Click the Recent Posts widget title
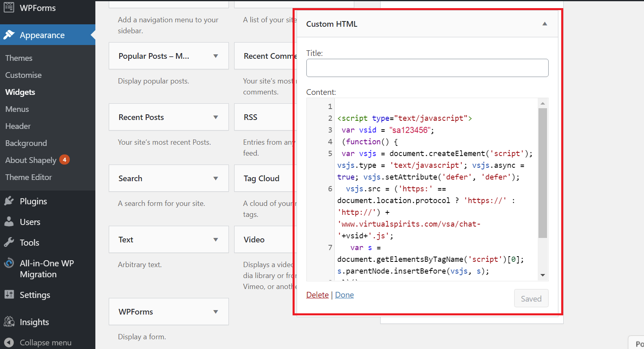Screen dimensions: 644x349 [x=141, y=117]
